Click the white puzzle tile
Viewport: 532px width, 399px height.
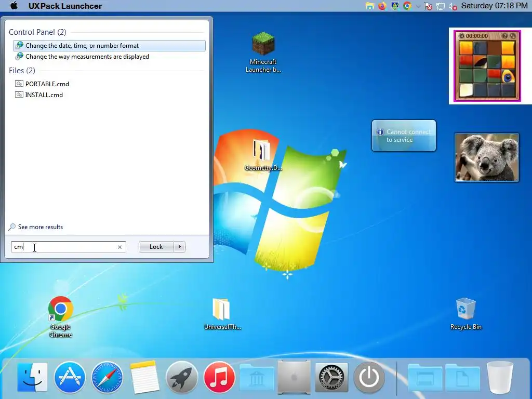466,90
